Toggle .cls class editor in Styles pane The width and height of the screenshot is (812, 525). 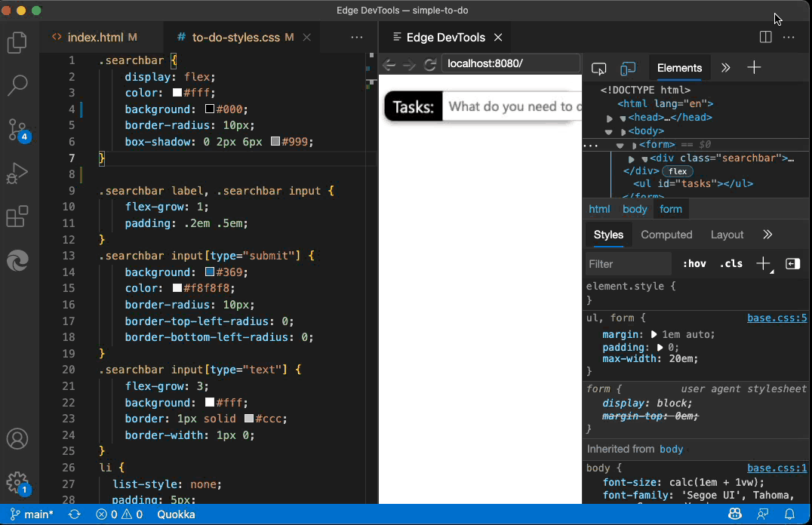point(729,263)
